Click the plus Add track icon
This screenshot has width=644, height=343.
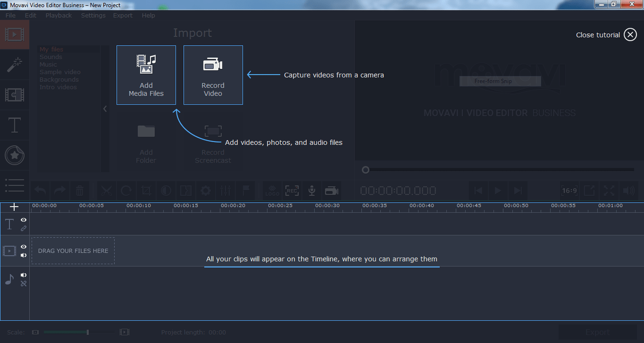14,207
